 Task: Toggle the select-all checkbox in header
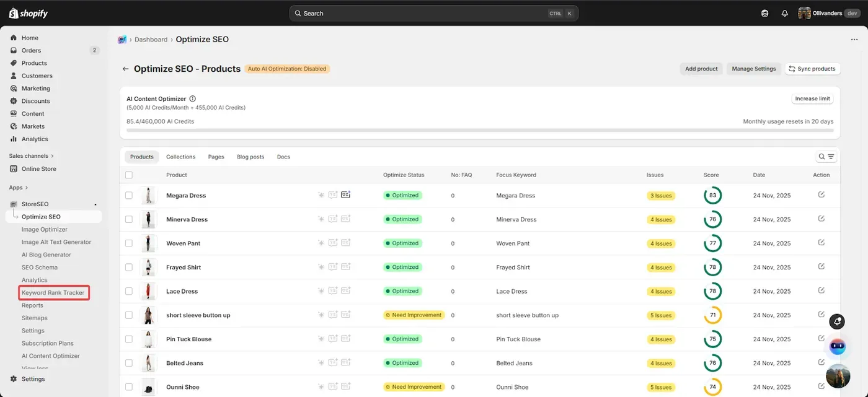[129, 175]
